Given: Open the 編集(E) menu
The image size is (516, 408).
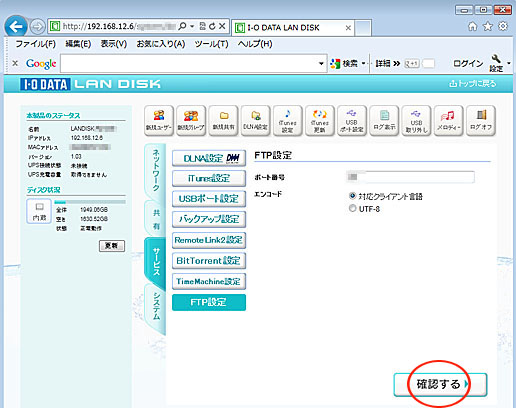Looking at the screenshot, I should pos(78,44).
